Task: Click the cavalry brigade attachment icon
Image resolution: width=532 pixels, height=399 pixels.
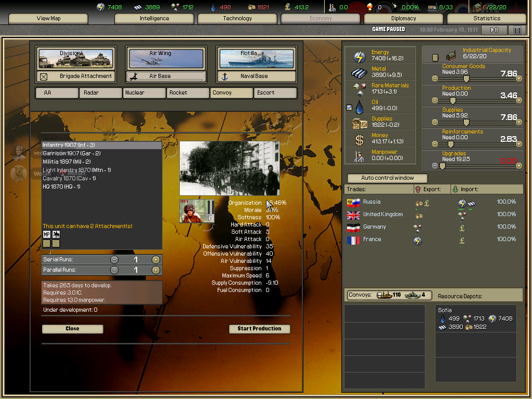Action: [56, 234]
